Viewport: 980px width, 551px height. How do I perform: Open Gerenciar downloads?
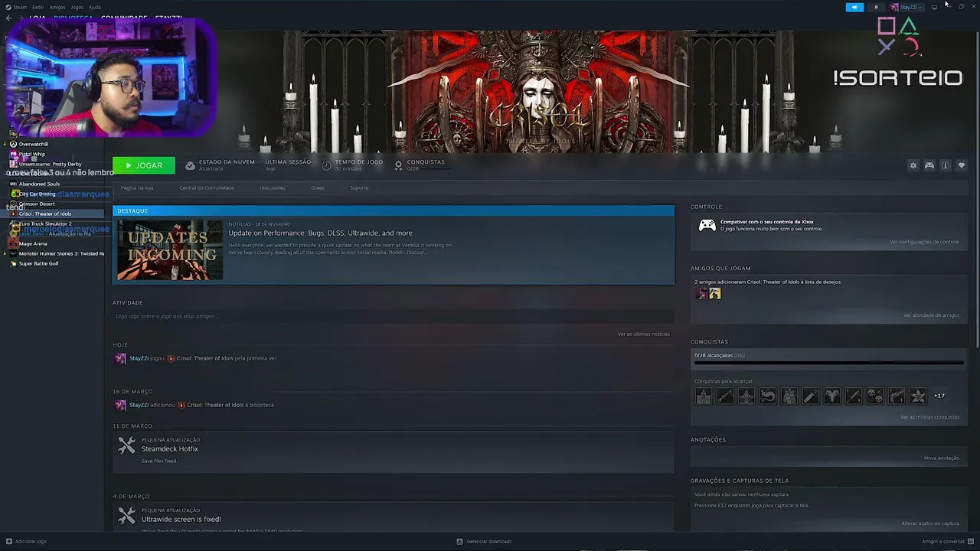(484, 541)
